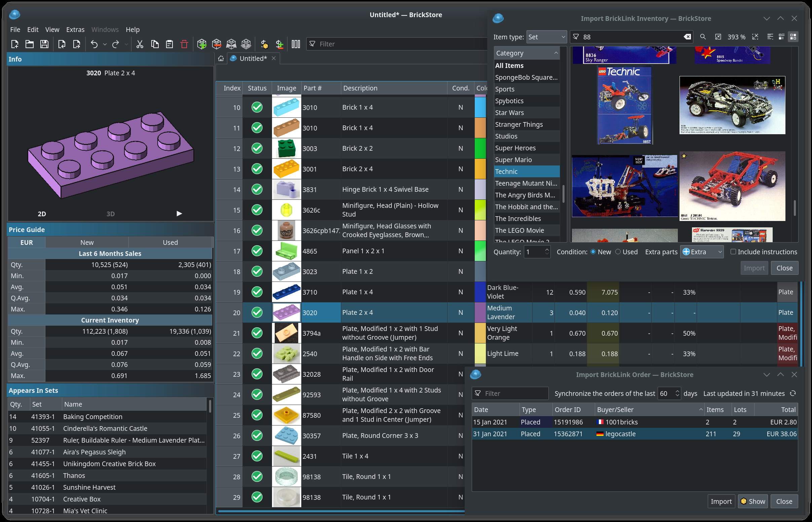
Task: Click Close in the Import BrickLink Order dialog
Action: pyautogui.click(x=784, y=501)
